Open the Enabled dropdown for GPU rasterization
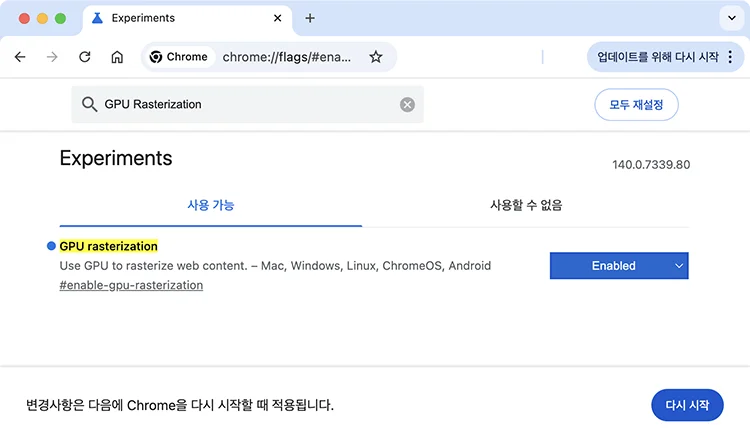750x443 pixels. (x=619, y=266)
